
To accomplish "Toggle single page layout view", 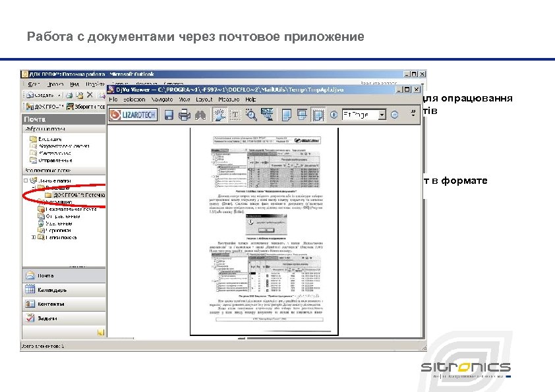I will click(287, 113).
